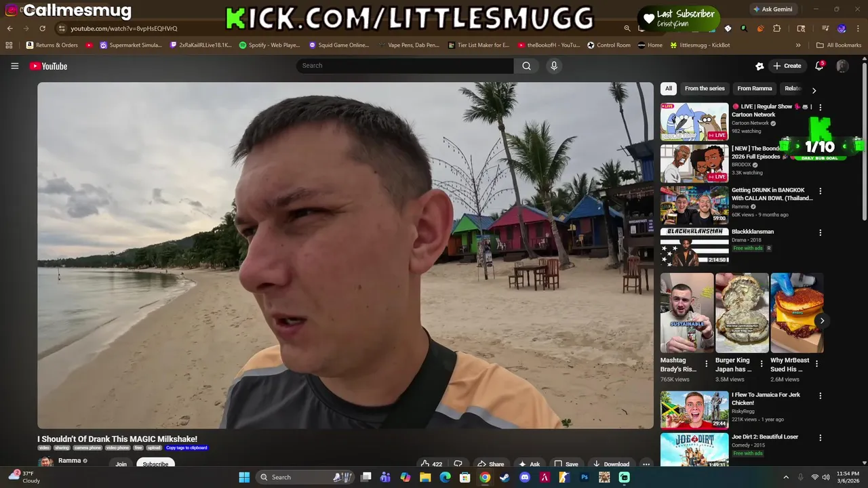Click the Ask button under the video

(529, 464)
